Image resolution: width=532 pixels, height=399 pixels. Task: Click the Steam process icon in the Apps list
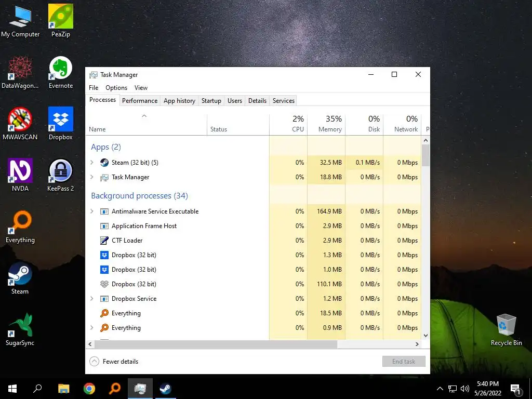[104, 163]
